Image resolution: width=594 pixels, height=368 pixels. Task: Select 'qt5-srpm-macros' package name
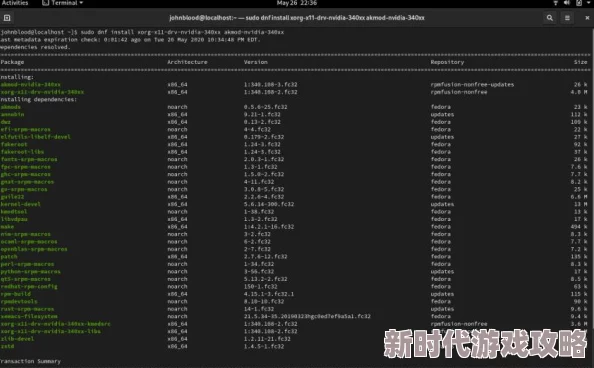(25, 279)
